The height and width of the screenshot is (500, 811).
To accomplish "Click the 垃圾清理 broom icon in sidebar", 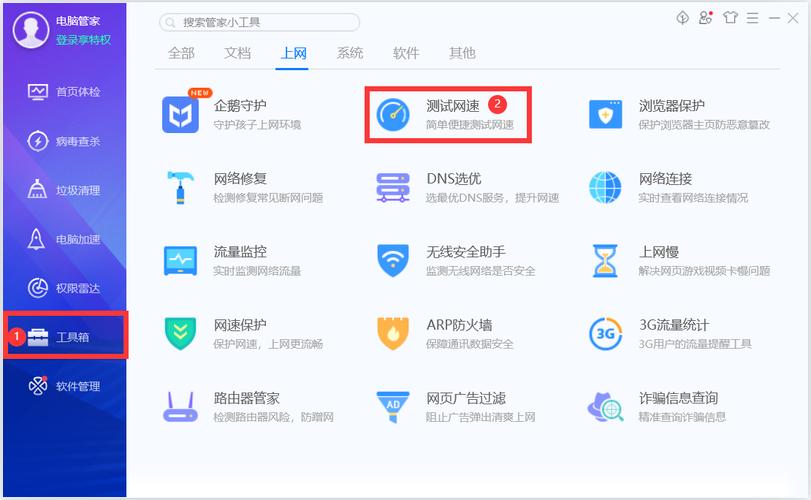I will click(37, 190).
